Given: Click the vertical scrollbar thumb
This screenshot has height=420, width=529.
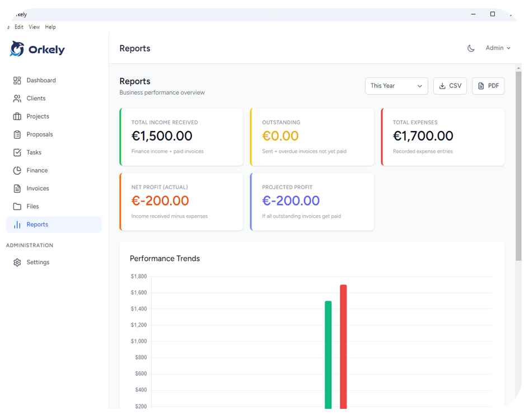Looking at the screenshot, I should (x=518, y=165).
